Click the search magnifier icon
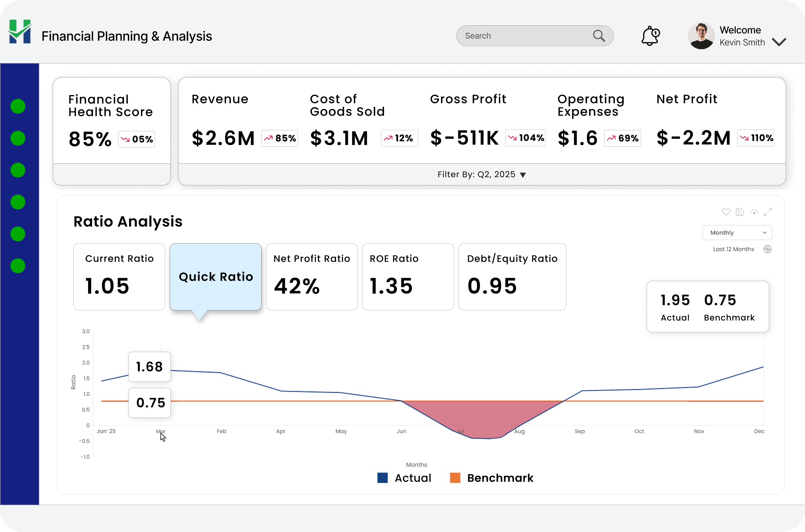 point(599,36)
